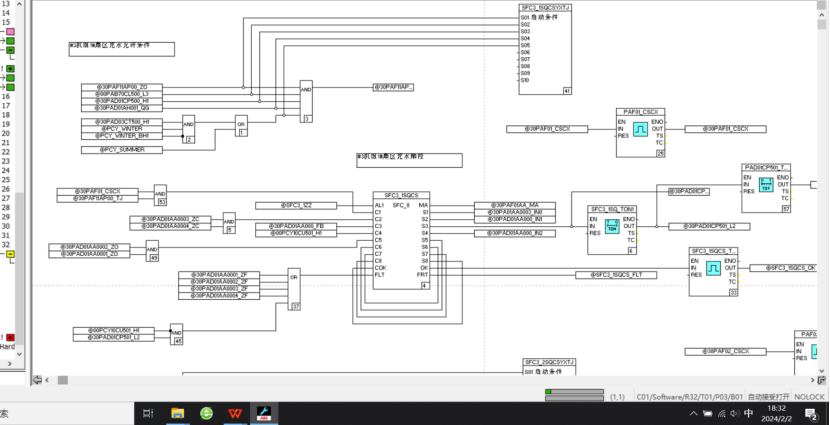Click the canvas horizontal scrollbar thumb

tap(62, 380)
